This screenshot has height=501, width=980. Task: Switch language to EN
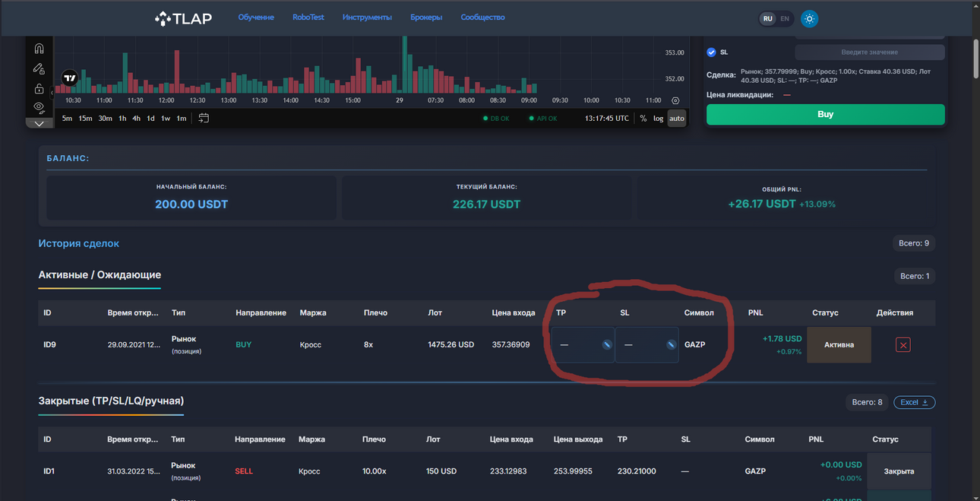[785, 18]
